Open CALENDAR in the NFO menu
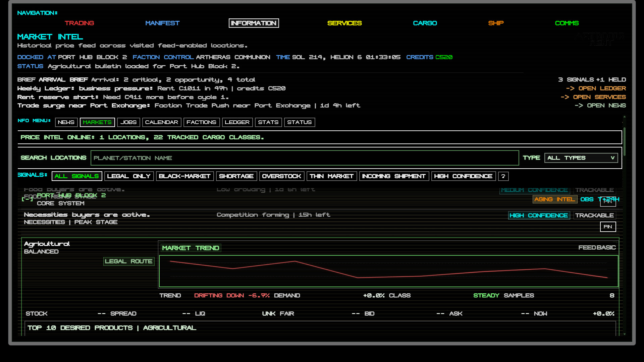 click(162, 122)
